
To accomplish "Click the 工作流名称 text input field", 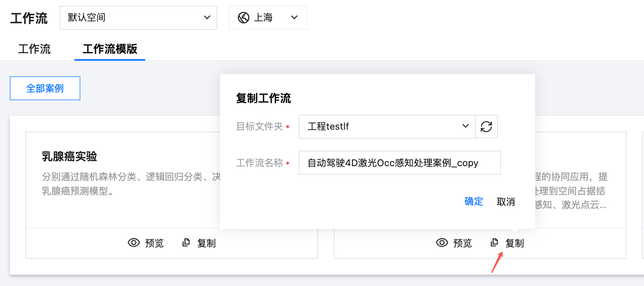I will (x=399, y=163).
